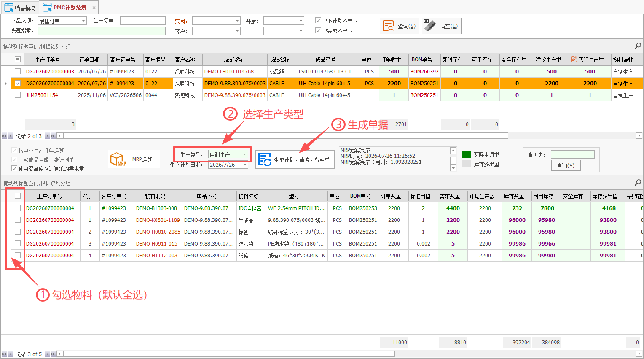Close the PMC计划统筹 tab
Screen dimensions: 644x359
click(x=94, y=8)
